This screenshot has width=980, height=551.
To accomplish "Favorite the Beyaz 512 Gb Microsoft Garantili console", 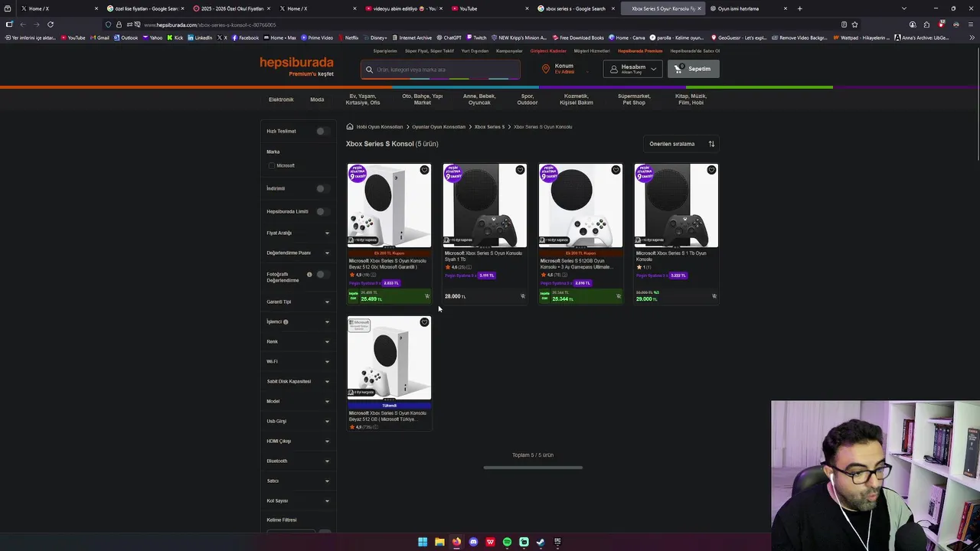I will click(424, 170).
